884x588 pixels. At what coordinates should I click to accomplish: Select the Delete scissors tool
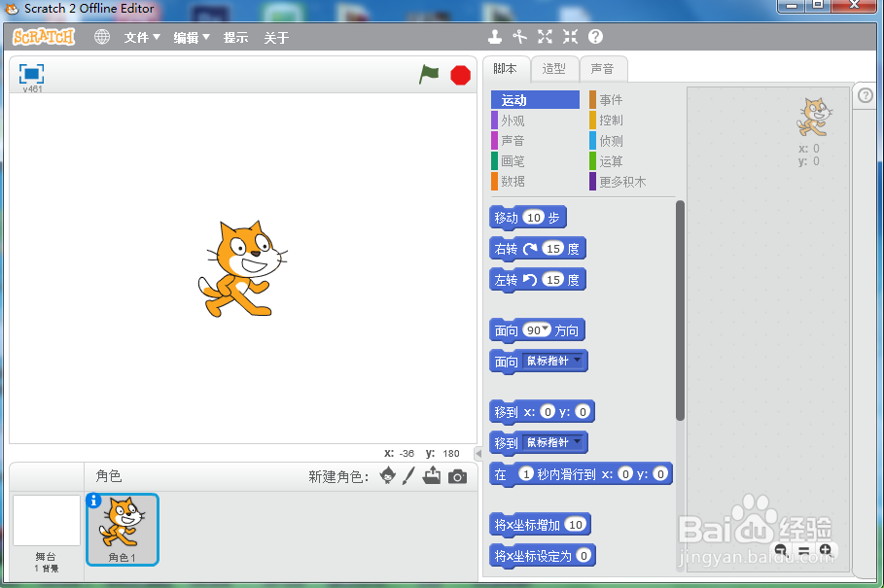[520, 37]
